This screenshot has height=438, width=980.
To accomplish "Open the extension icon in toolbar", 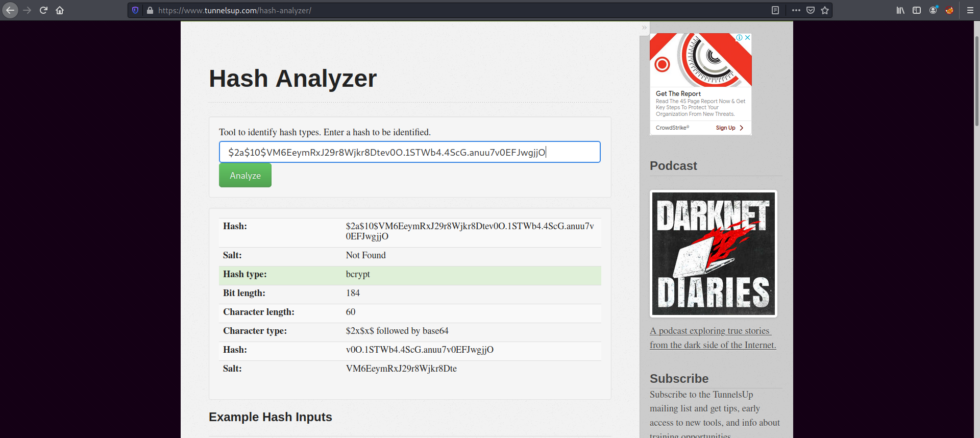I will coord(949,10).
